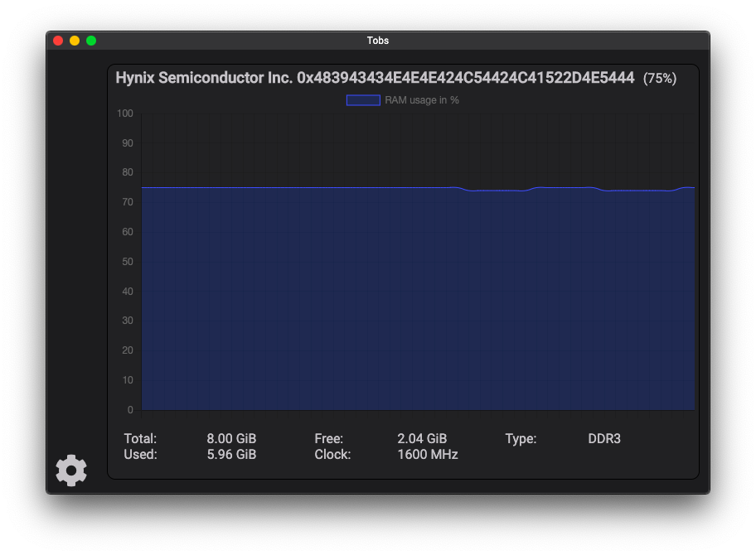
Task: Click the 50 label on the y-axis
Action: 128,262
